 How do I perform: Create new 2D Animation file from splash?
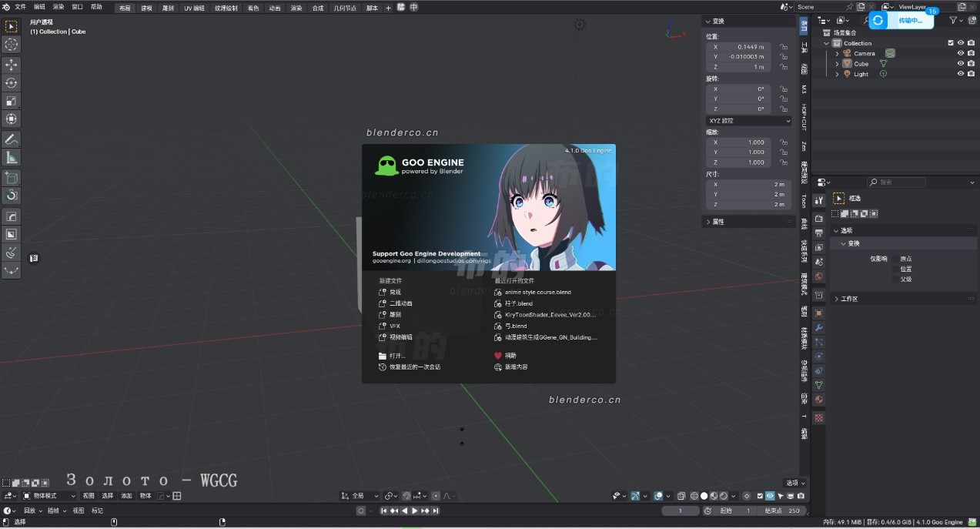click(x=400, y=303)
